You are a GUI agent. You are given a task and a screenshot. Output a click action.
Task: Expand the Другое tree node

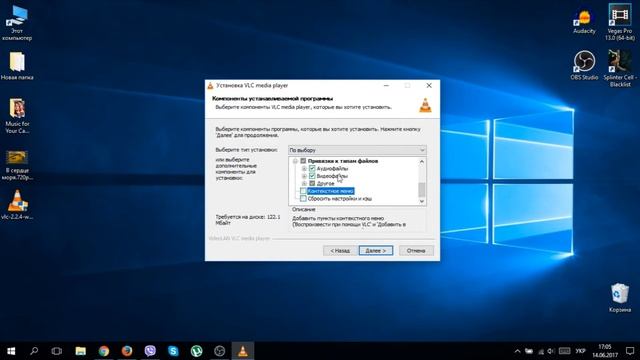pos(304,183)
